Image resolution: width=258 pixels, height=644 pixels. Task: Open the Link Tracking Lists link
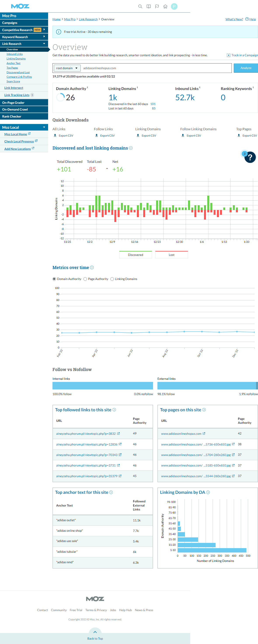click(17, 95)
